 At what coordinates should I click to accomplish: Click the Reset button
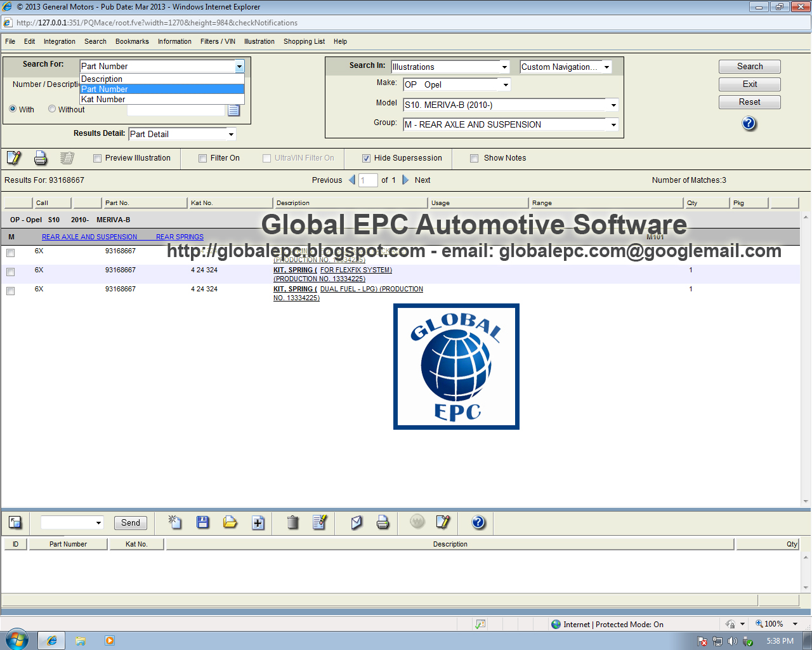point(750,102)
